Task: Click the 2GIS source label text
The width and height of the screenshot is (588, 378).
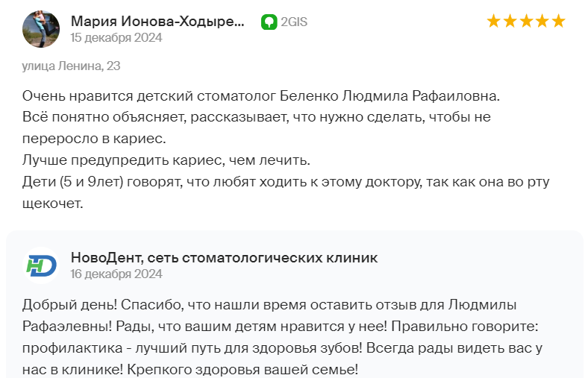Action: (x=294, y=22)
